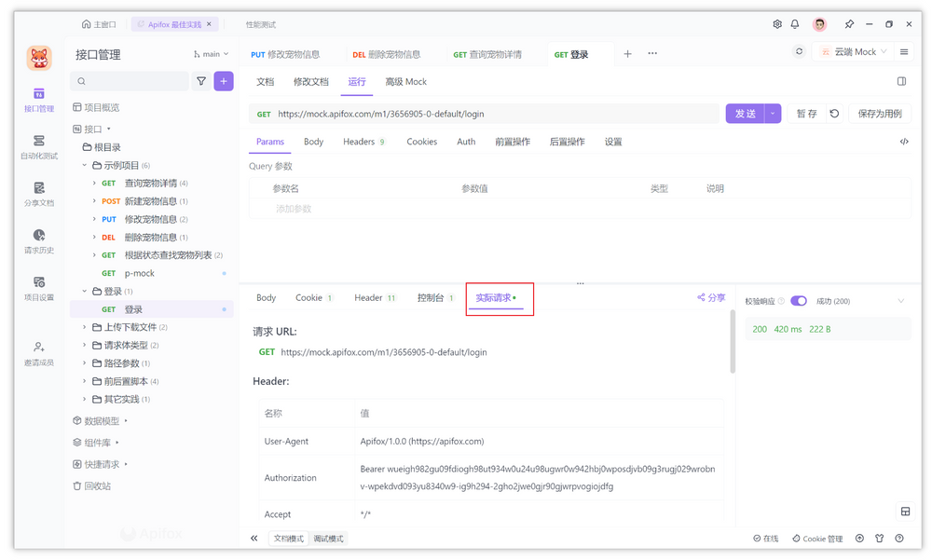Open the 接口管理 panel in sidebar

[38, 101]
